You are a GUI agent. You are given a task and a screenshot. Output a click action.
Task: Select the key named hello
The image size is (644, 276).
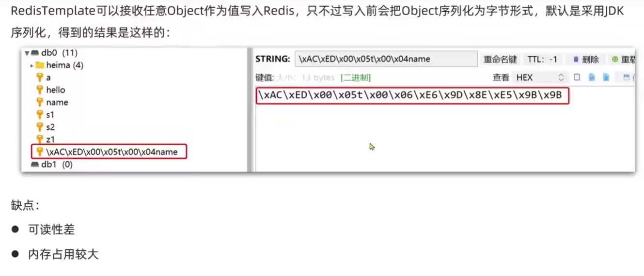pos(55,90)
